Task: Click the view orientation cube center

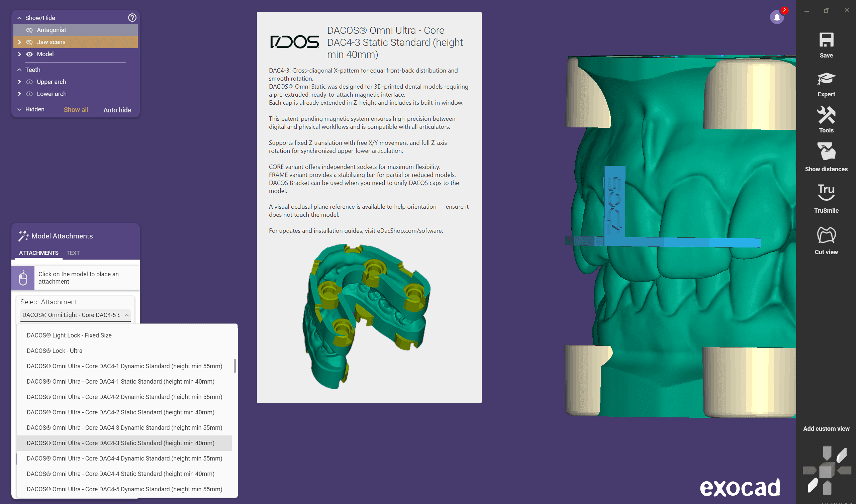Action: tap(825, 471)
